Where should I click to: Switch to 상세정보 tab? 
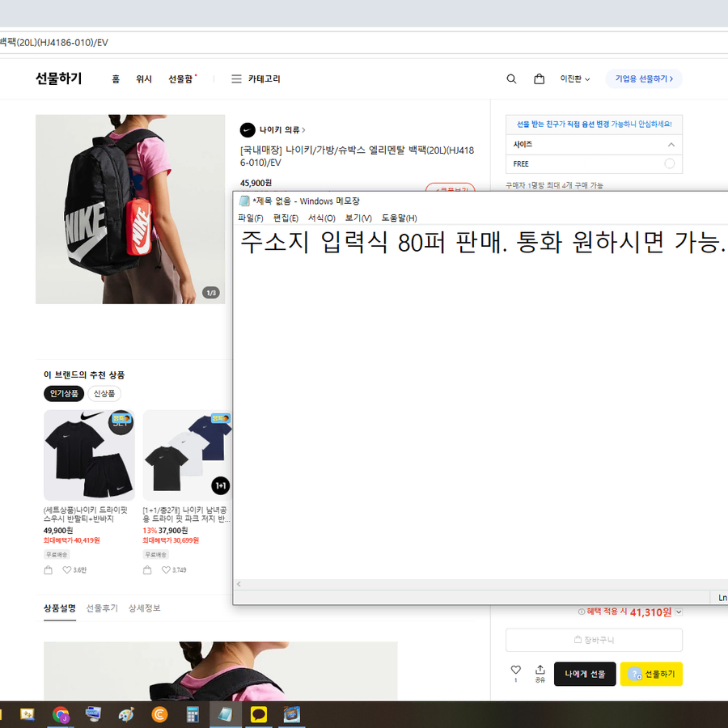coord(145,608)
